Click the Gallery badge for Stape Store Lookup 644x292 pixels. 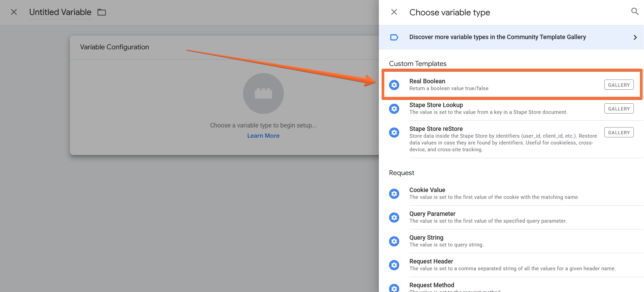619,109
